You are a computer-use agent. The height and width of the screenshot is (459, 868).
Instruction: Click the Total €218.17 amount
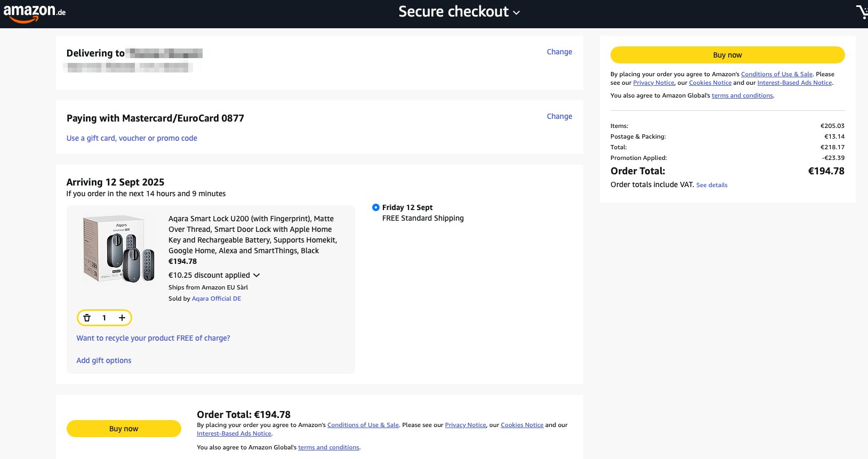point(832,147)
